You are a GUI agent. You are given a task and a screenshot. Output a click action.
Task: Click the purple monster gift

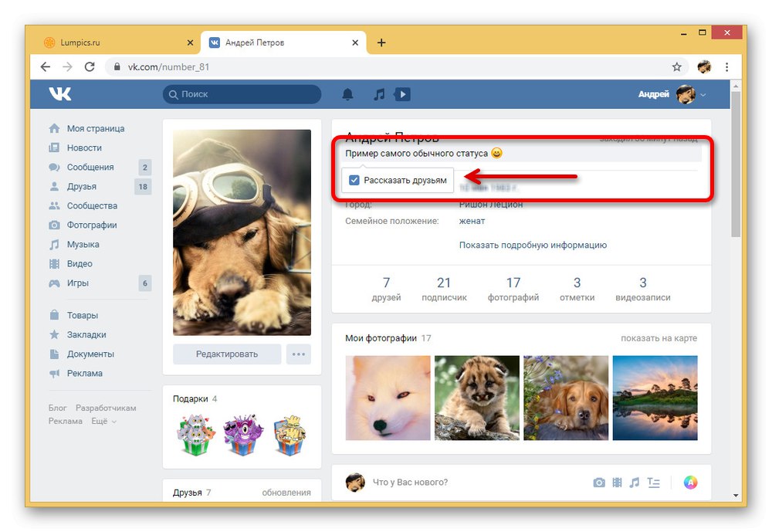pos(242,435)
